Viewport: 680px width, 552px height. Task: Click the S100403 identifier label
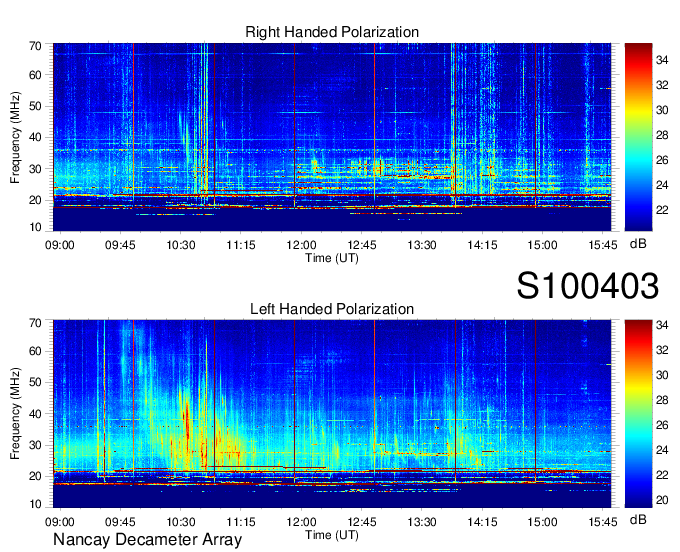pos(588,286)
